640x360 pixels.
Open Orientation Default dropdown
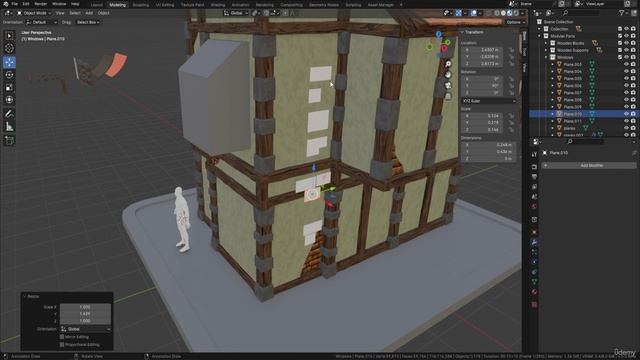pos(42,22)
